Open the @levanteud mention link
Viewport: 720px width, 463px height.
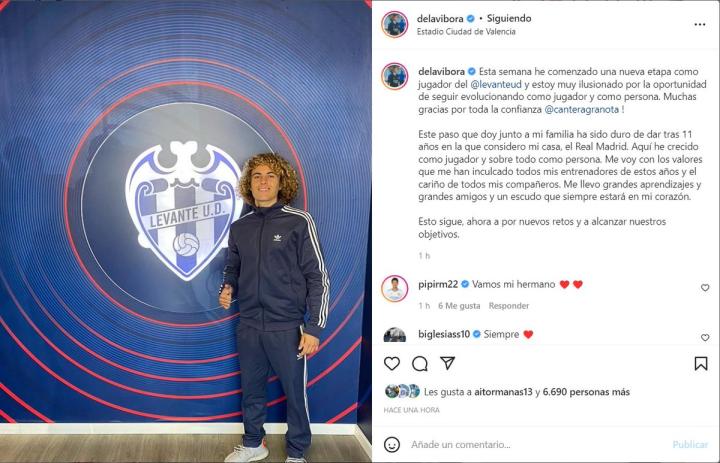[496, 85]
